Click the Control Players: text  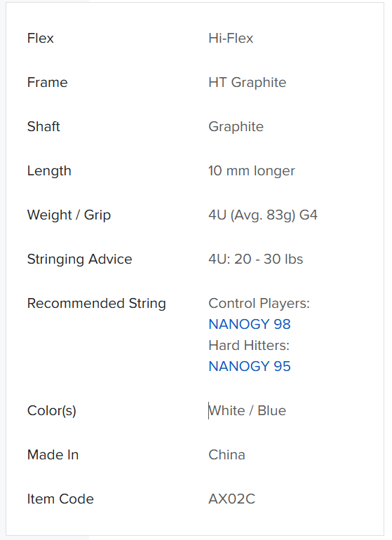(x=259, y=304)
